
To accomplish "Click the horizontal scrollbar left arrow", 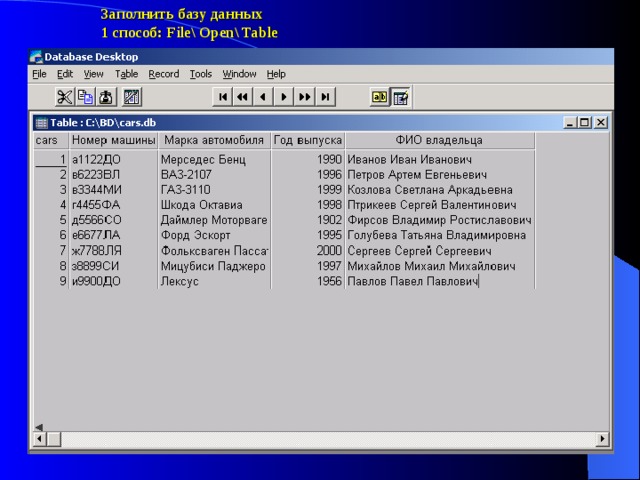I will 40,439.
